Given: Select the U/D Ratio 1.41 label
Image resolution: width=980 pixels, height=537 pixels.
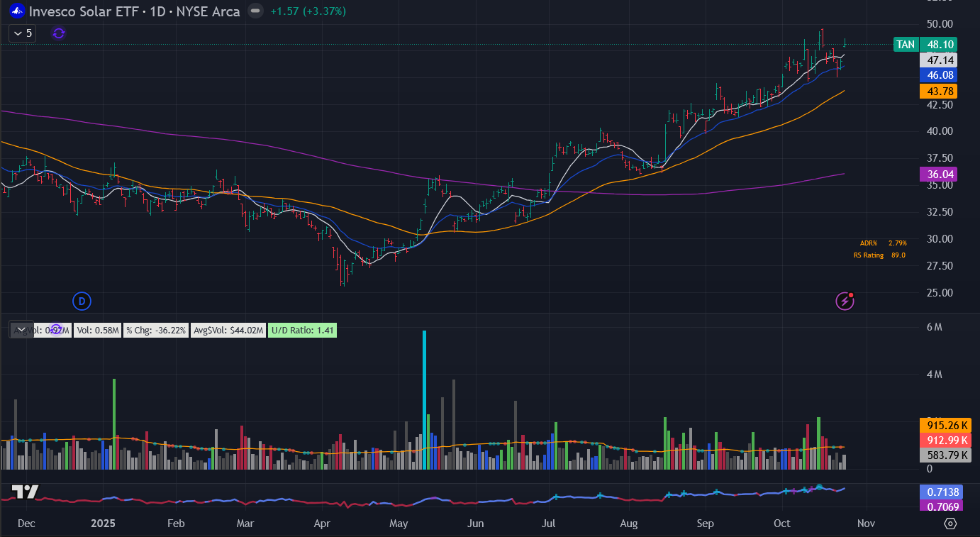Looking at the screenshot, I should click(302, 330).
